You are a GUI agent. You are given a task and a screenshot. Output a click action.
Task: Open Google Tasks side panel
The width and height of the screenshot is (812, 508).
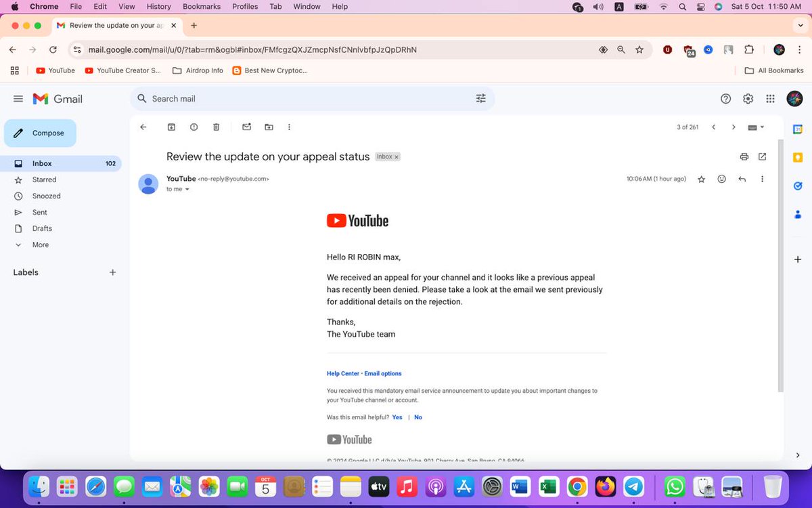(x=798, y=186)
